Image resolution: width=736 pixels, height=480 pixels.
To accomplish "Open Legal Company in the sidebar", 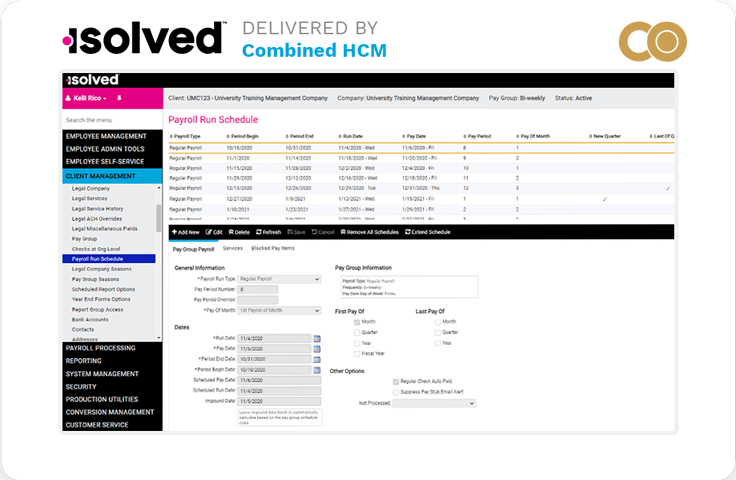I will 91,189.
